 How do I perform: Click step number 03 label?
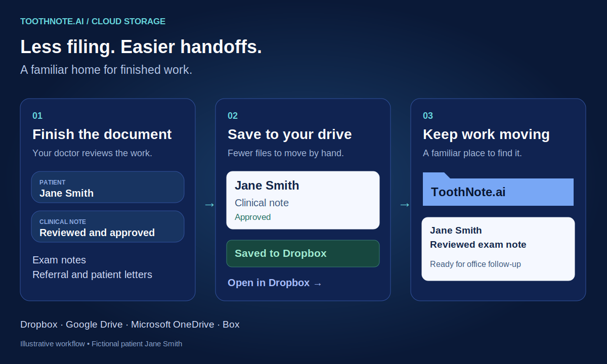(x=428, y=116)
